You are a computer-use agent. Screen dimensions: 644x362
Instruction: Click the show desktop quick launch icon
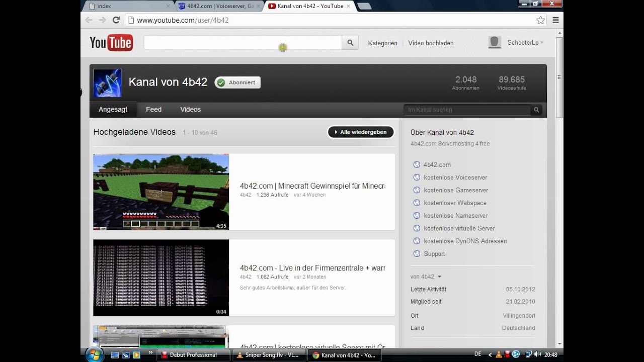pos(115,355)
